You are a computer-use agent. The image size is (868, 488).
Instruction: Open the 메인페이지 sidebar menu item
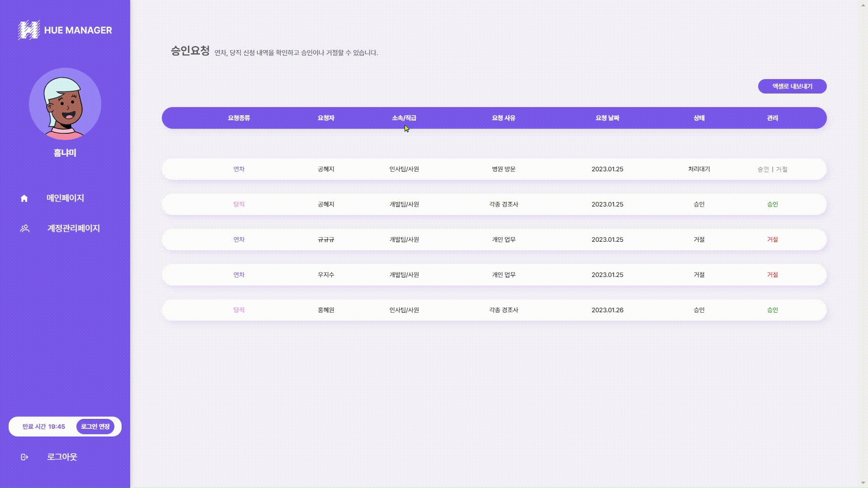pos(65,198)
